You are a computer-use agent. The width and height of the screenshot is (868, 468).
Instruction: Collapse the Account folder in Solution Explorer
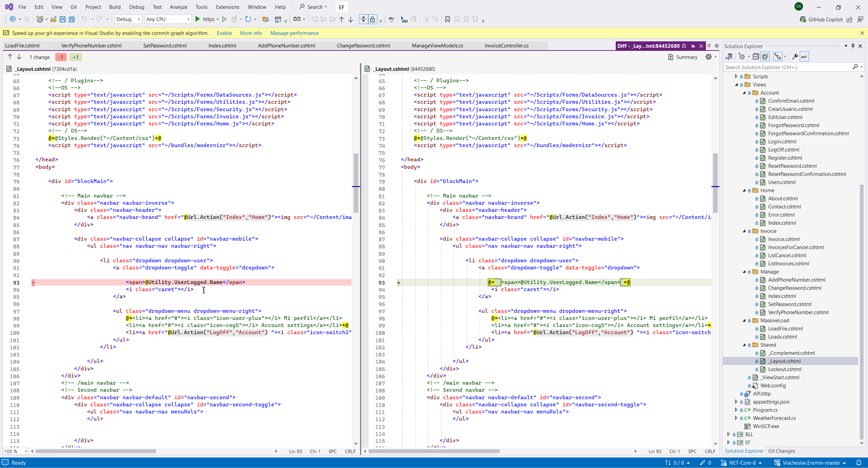[x=744, y=93]
